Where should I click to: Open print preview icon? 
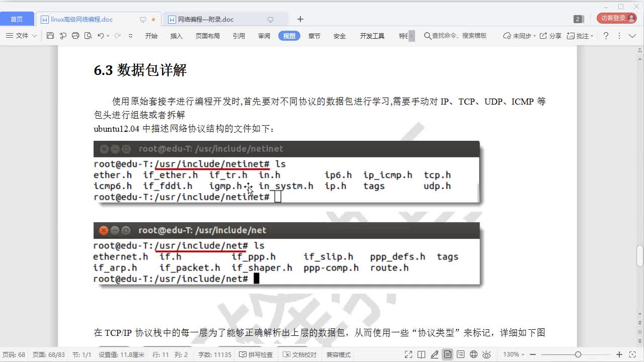(88, 36)
